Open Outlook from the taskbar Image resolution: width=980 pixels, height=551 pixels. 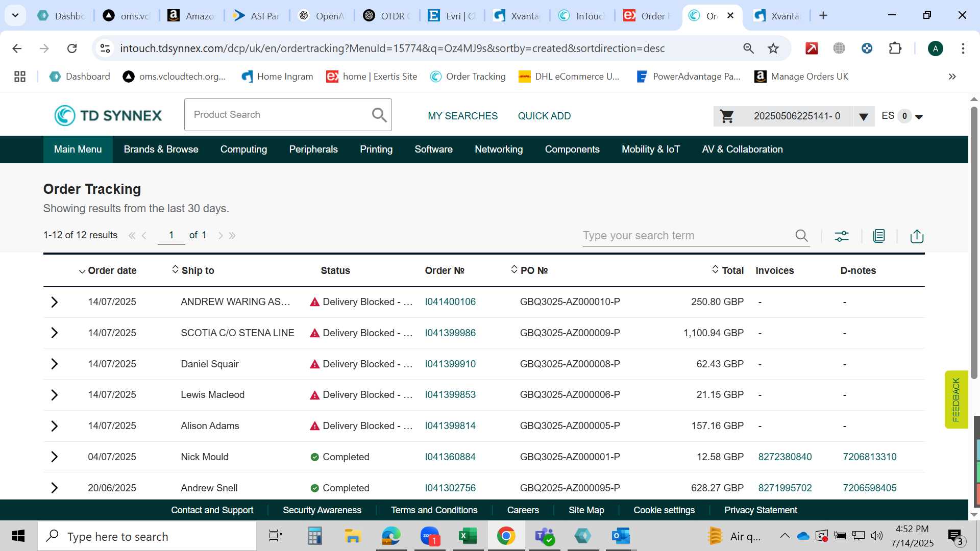pos(621,536)
